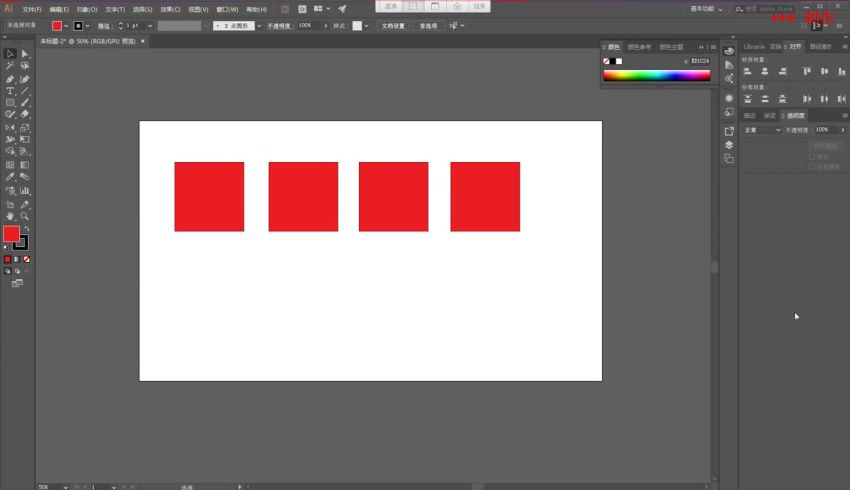Select the Hand tool

coord(10,216)
